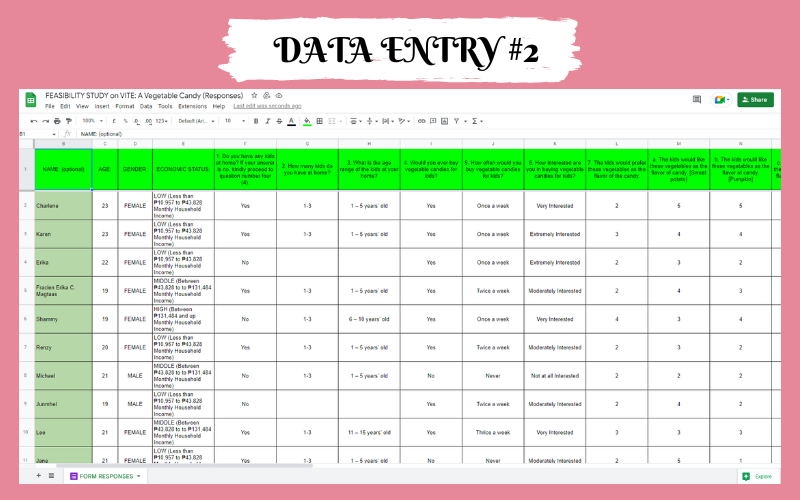Viewport: 800px width, 500px height.
Task: Show the all sheets list
Action: click(x=52, y=476)
